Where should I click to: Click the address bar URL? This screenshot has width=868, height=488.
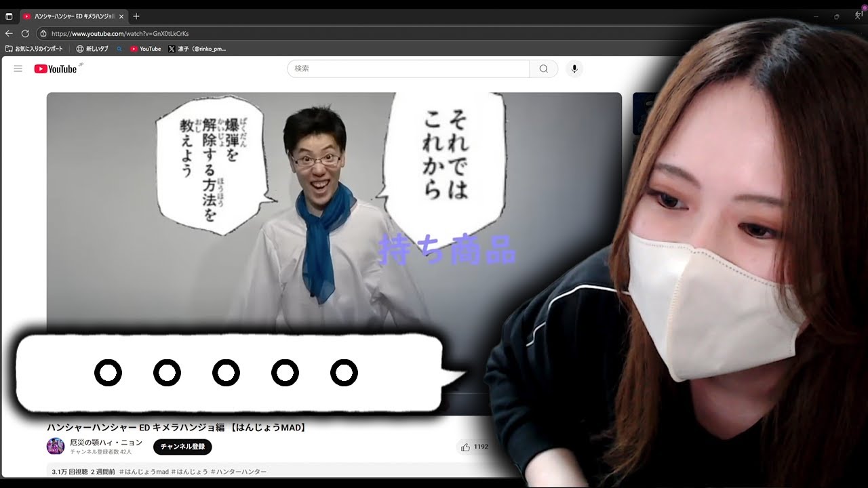click(119, 33)
